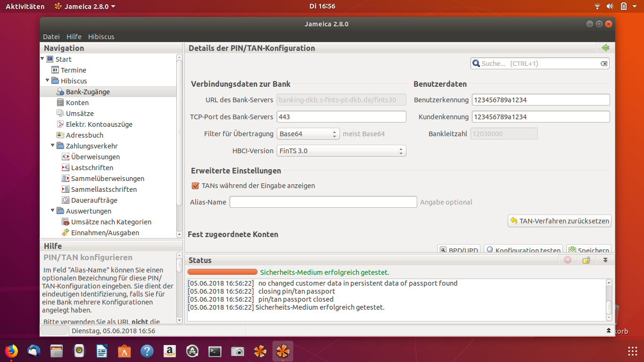Click the orange progress bar in the Status panel
644x362 pixels.
tap(223, 272)
